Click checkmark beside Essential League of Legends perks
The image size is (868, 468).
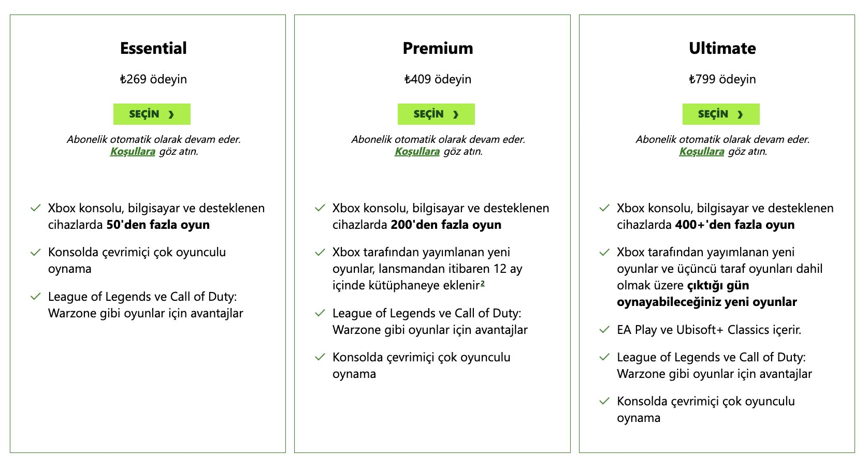tap(35, 297)
